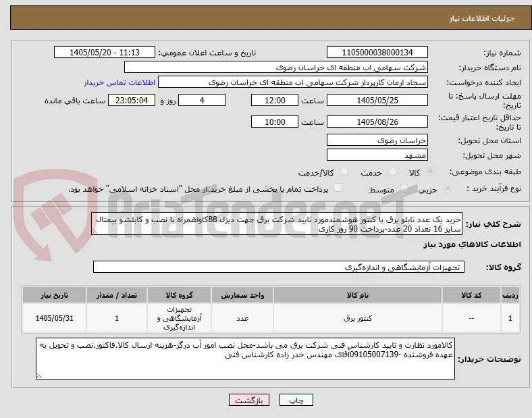Click the گروه کالا column header

(x=179, y=295)
